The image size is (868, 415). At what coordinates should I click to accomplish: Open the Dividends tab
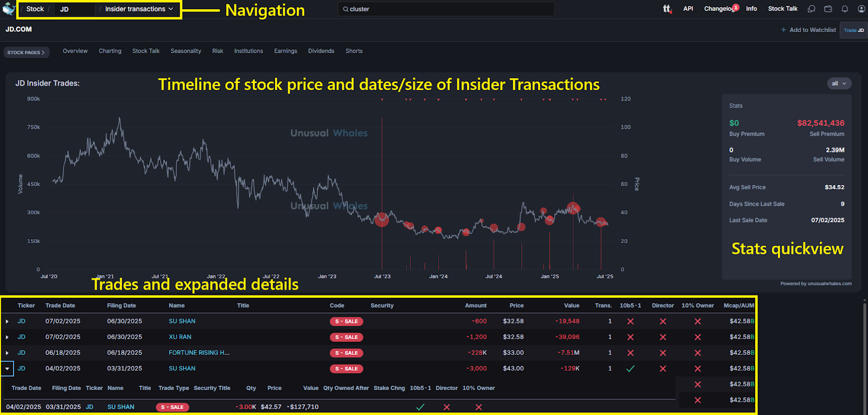click(321, 51)
